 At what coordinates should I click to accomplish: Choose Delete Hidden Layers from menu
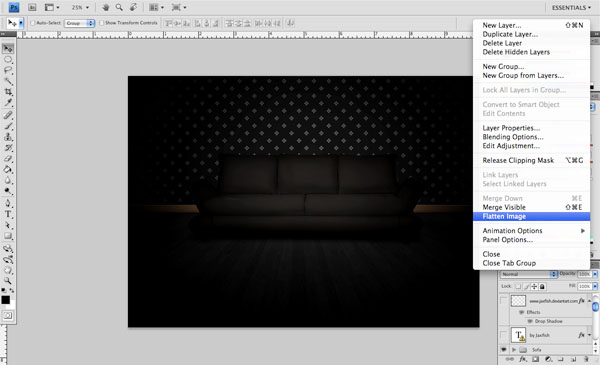(531, 52)
